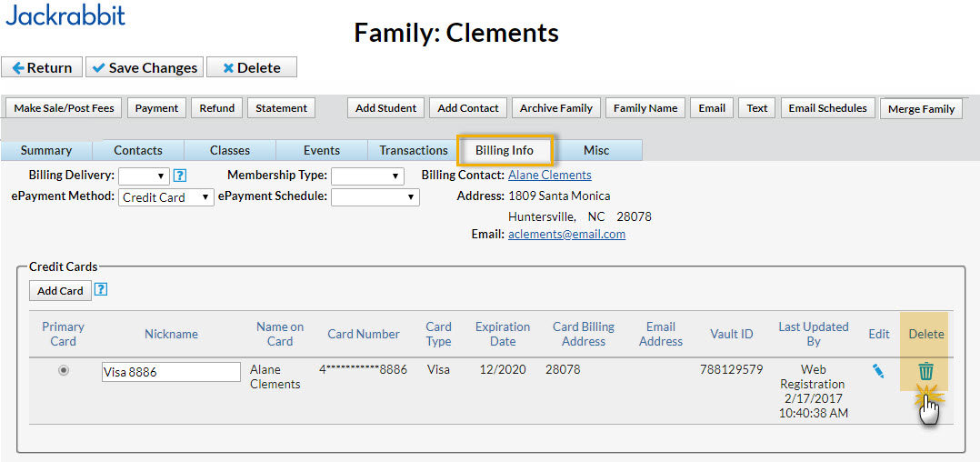Select the Primary Card radio button

64,370
